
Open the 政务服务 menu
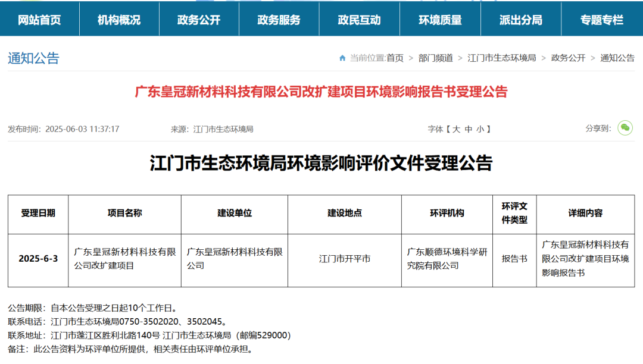click(x=280, y=18)
